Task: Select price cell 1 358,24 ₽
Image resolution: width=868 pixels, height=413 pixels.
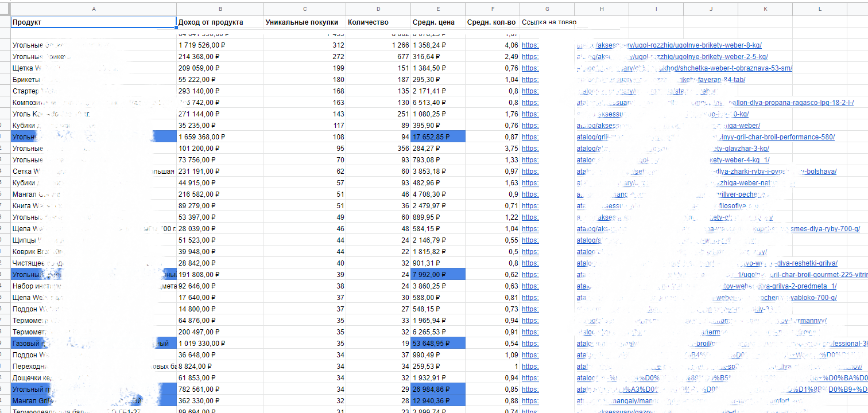Action: pos(438,45)
